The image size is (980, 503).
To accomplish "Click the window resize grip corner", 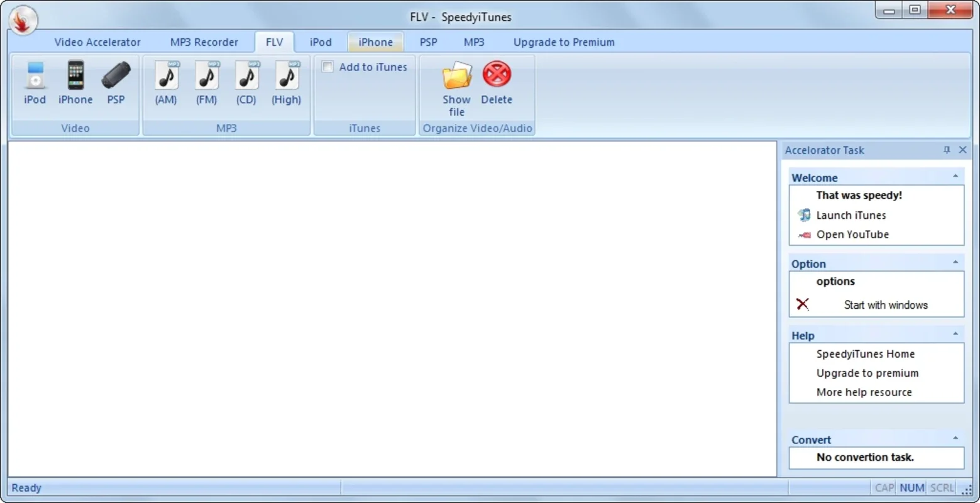I will point(966,489).
